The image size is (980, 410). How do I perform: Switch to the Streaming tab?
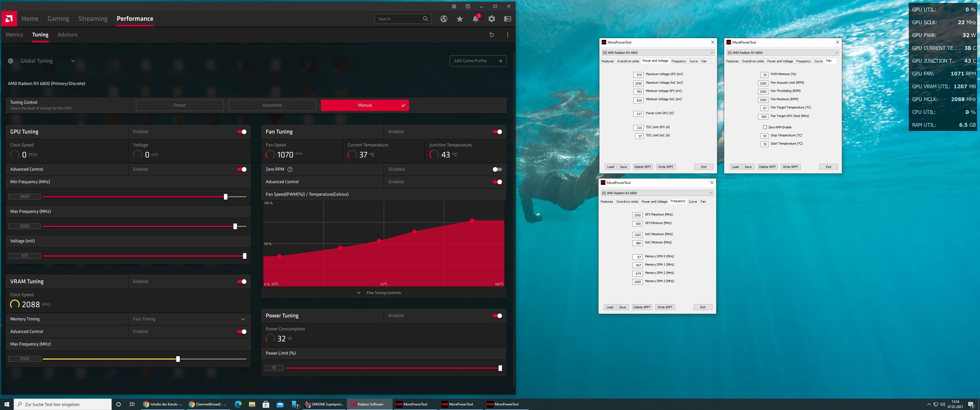click(93, 19)
